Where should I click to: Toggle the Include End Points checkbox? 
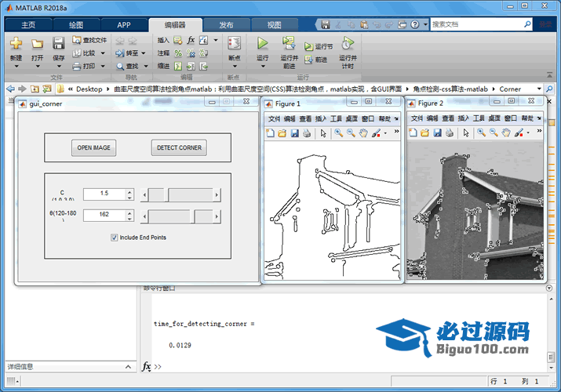[x=115, y=238]
